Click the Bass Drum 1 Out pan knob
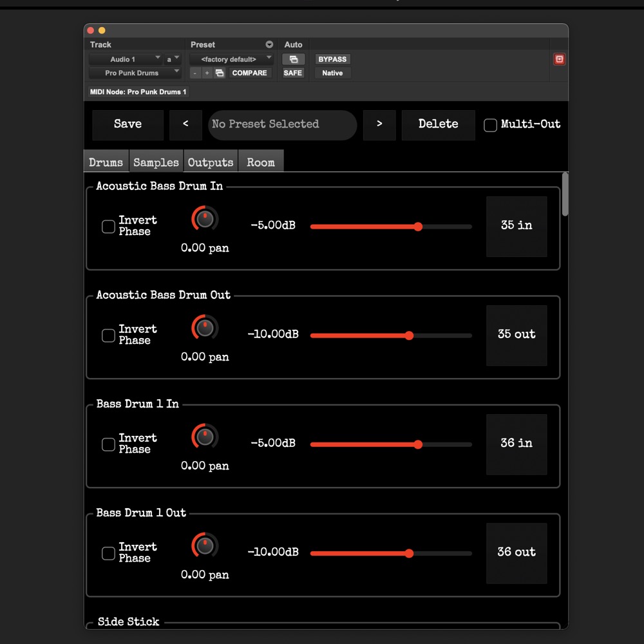 tap(205, 545)
